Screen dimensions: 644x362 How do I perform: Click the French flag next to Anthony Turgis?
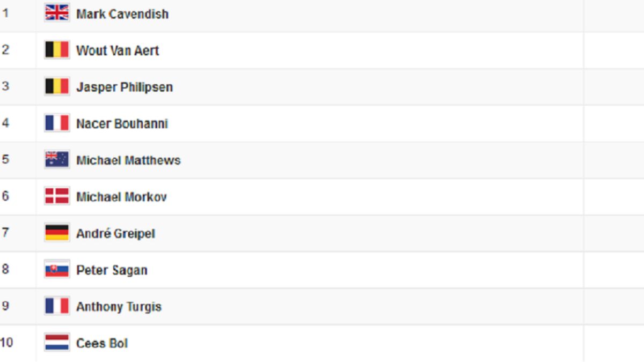tap(57, 306)
